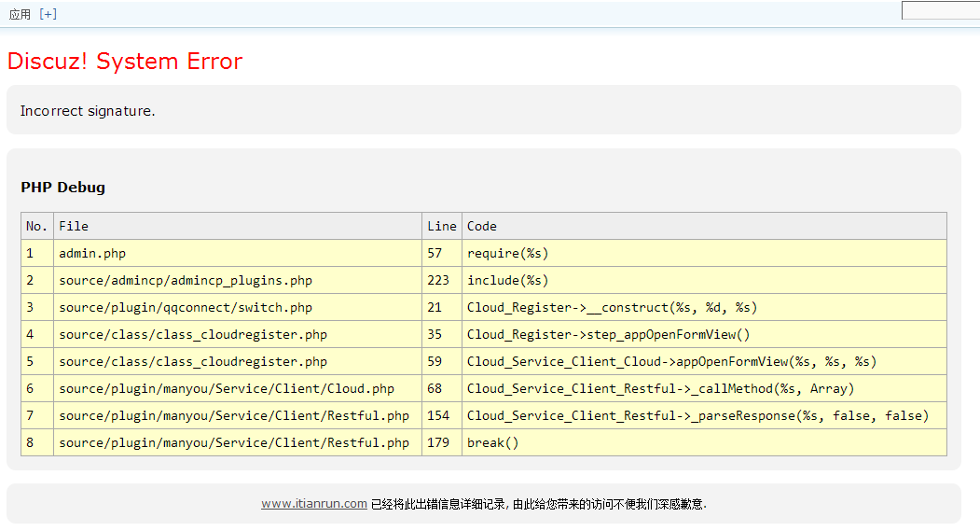Click the 应用 menu item
The image size is (980, 531).
click(20, 14)
